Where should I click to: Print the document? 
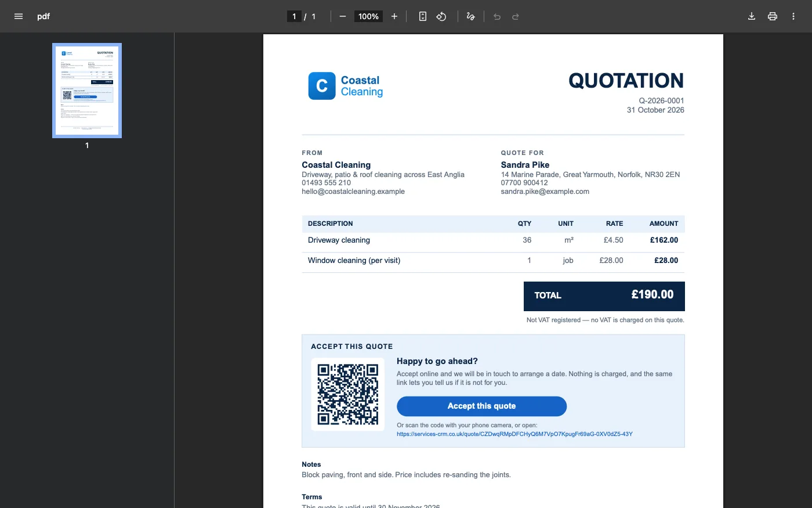coord(773,16)
